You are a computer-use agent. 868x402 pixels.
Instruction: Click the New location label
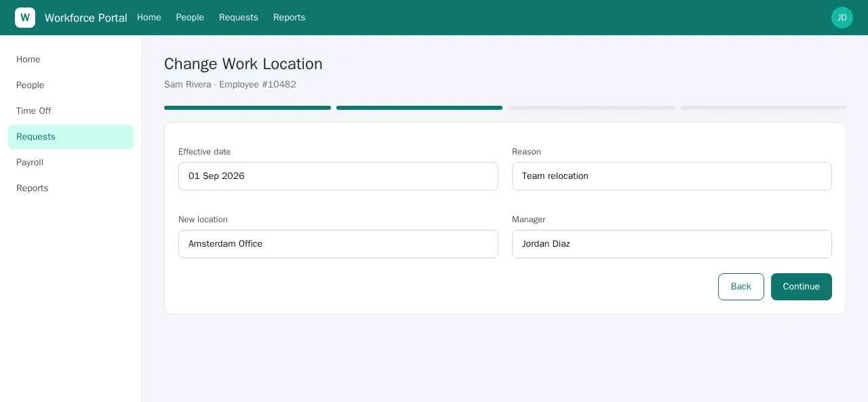pyautogui.click(x=203, y=220)
